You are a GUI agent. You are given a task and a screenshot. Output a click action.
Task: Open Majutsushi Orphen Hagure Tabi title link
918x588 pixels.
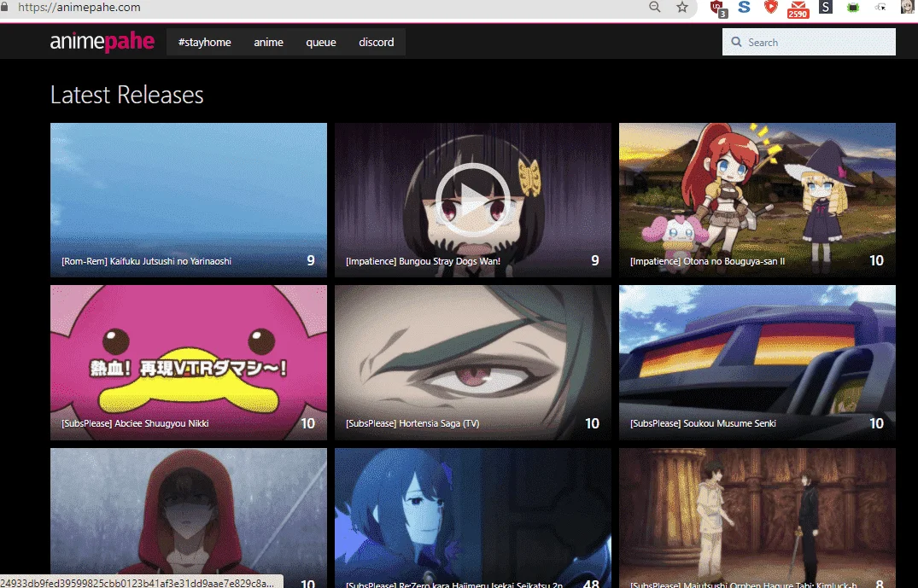coord(743,584)
